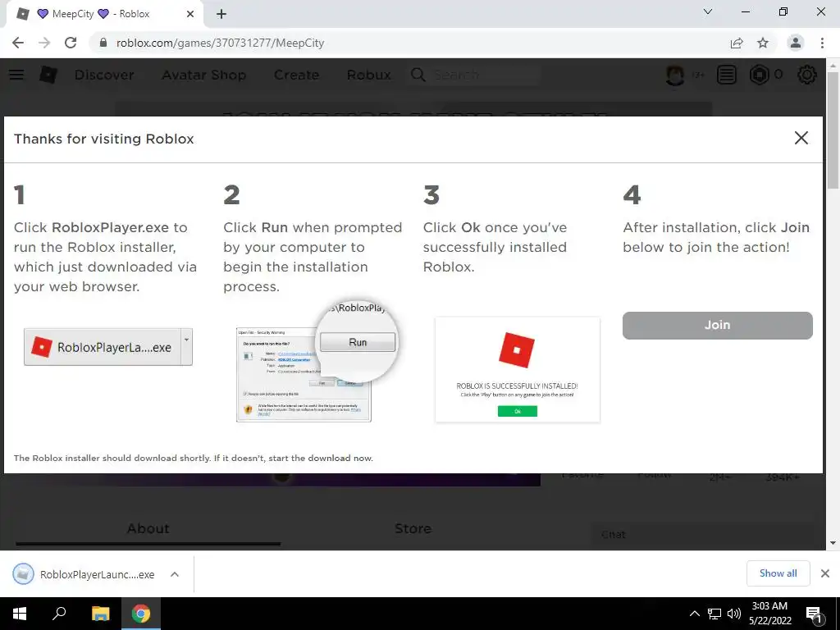Open volume control tray icon
Screen dimensions: 840x630
[x=734, y=614]
